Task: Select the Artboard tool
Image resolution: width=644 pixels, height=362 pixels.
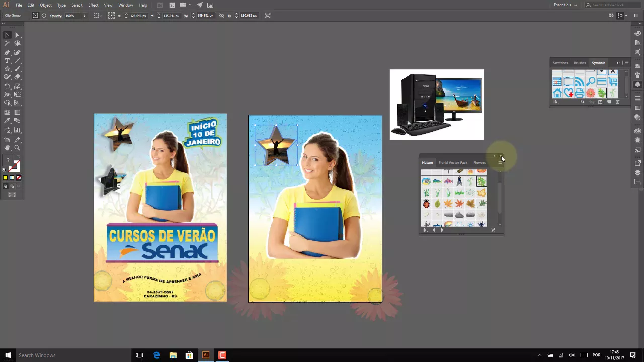Action: (x=7, y=140)
